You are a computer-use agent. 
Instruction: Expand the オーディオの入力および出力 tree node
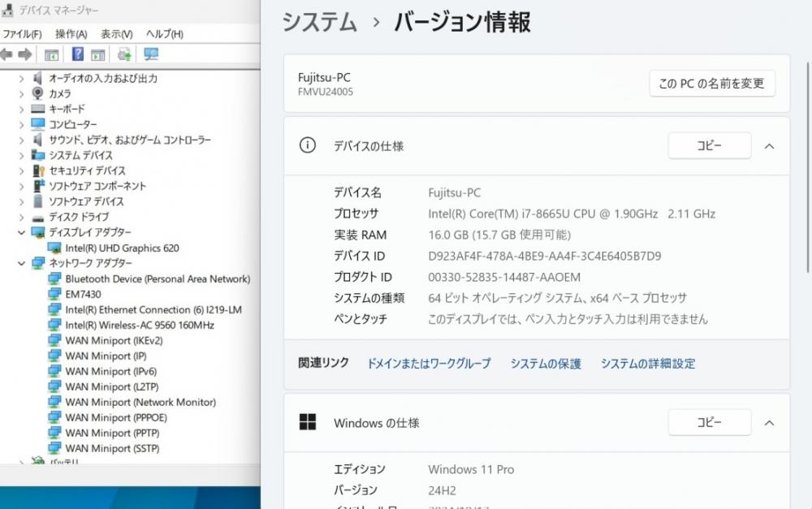[x=21, y=79]
